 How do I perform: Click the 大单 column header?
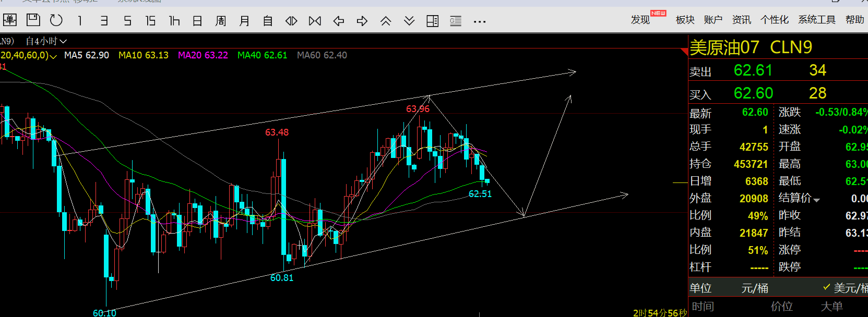tap(831, 307)
